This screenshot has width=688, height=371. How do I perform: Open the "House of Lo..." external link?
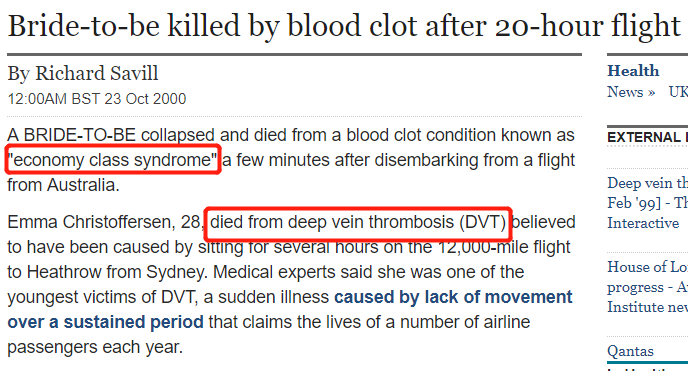(x=648, y=267)
